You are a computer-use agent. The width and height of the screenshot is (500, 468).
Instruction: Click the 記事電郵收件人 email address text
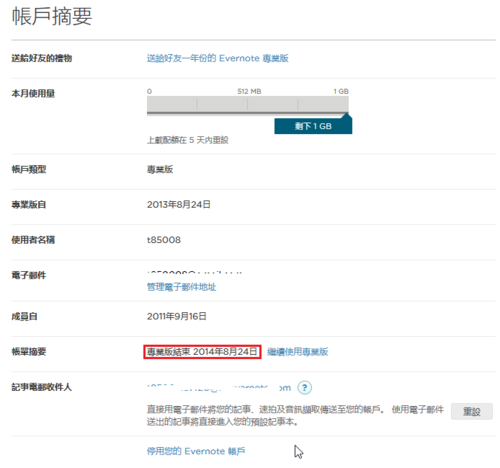coord(219,388)
